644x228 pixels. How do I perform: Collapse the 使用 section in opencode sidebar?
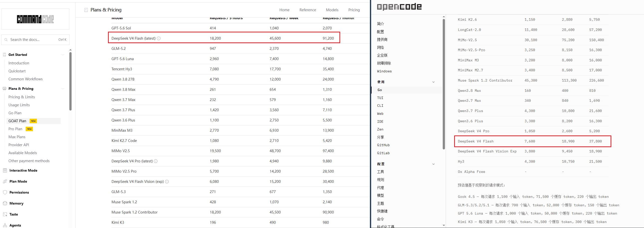click(x=433, y=82)
